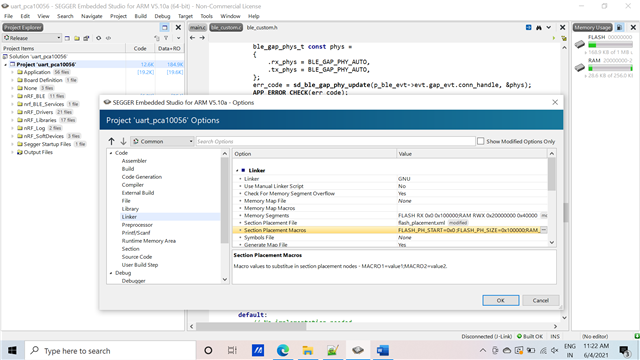Open Microsoft Edge from the taskbar
Viewport: 640px width, 360px height.
pyautogui.click(x=282, y=350)
